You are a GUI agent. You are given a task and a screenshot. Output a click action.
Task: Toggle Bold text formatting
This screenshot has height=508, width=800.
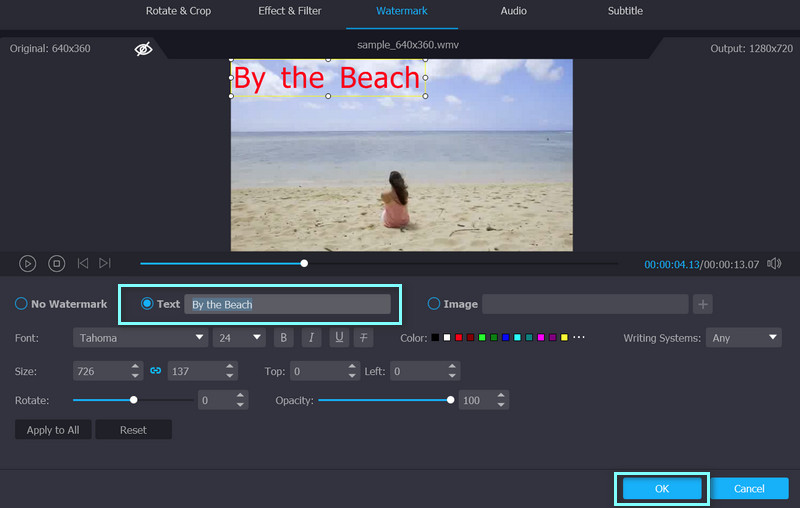click(x=283, y=338)
